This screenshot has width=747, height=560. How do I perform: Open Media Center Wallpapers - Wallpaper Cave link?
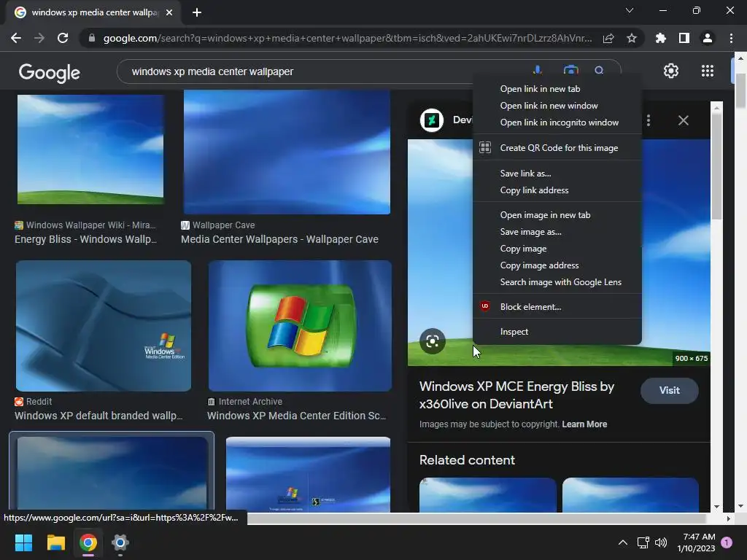tap(279, 239)
